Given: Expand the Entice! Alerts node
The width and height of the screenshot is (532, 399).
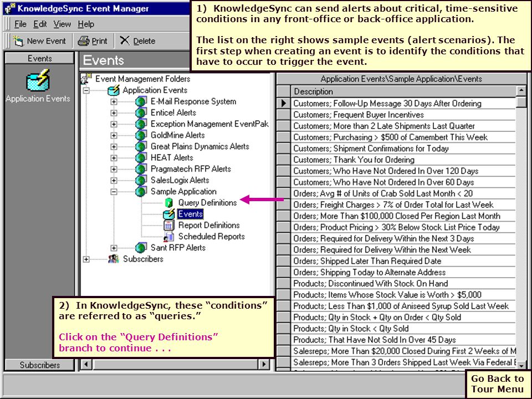Looking at the screenshot, I should click(x=114, y=112).
